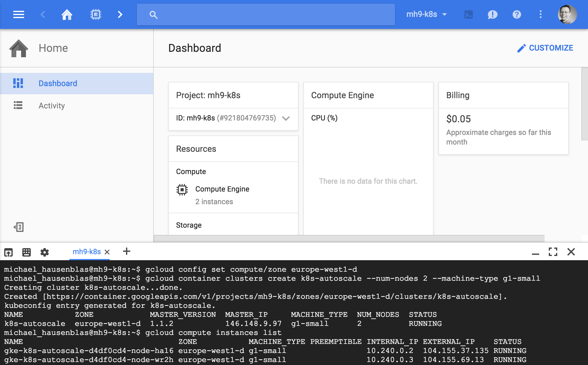Viewport: 588px width, 365px height.
Task: Click the Compute Engine card heading
Action: [x=343, y=95]
